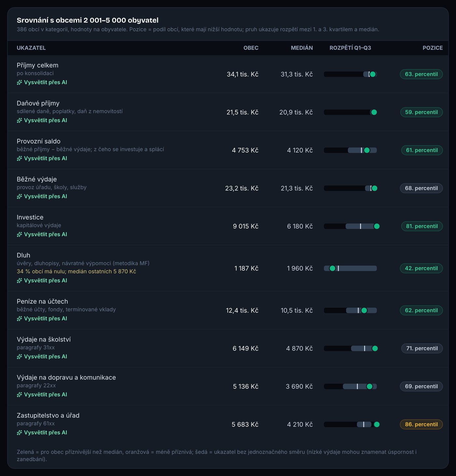Select the "42. percentil" badge for Dluh

(x=421, y=268)
